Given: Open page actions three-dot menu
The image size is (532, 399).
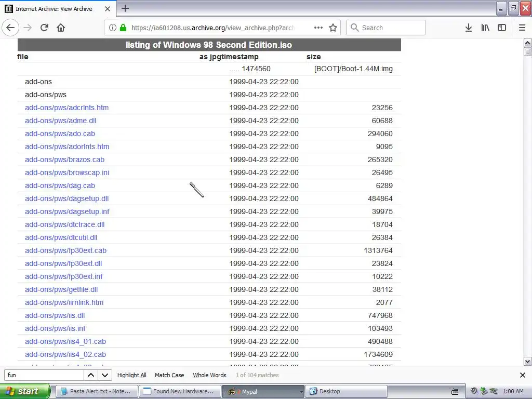Looking at the screenshot, I should (318, 28).
